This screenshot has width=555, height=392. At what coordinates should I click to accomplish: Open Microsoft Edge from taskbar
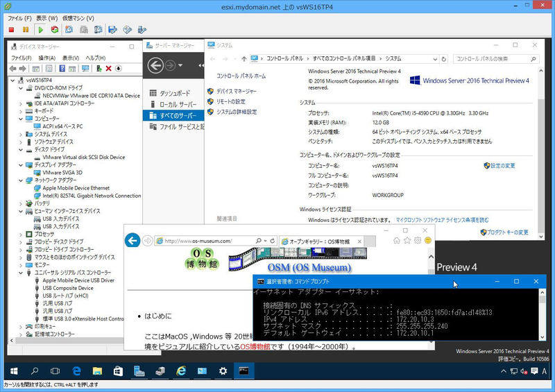coord(76,370)
